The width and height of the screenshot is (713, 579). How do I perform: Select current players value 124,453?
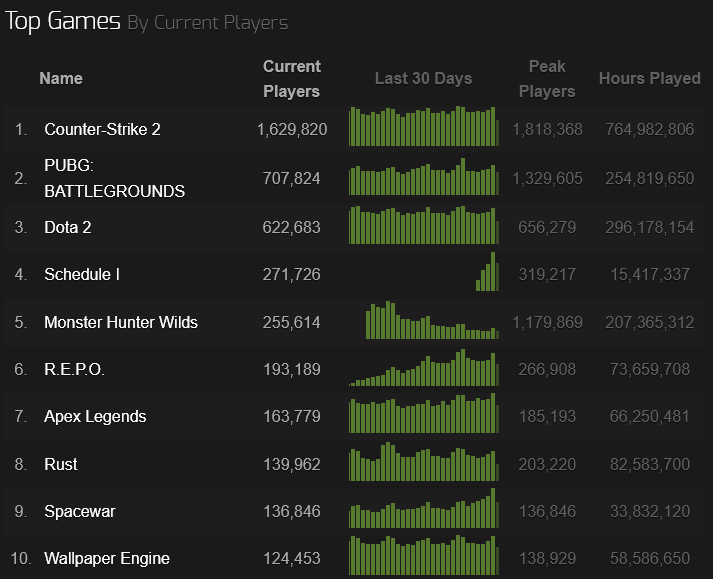click(292, 559)
